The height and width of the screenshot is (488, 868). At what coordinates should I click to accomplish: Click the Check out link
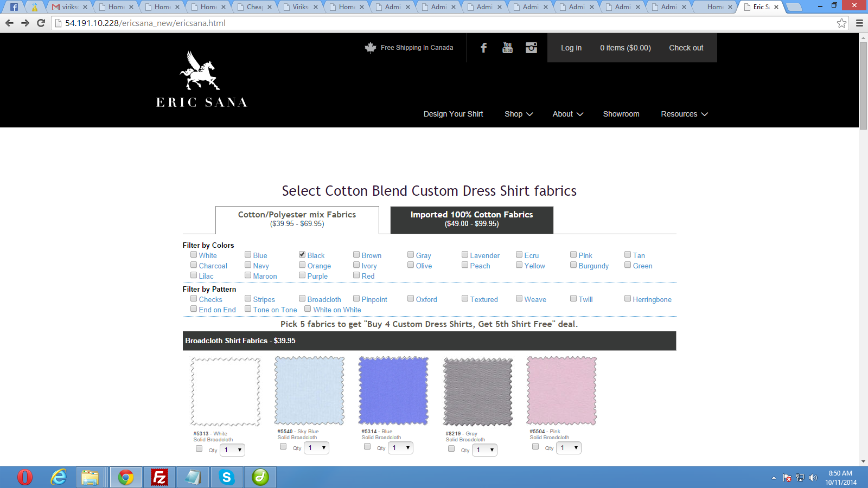click(686, 48)
